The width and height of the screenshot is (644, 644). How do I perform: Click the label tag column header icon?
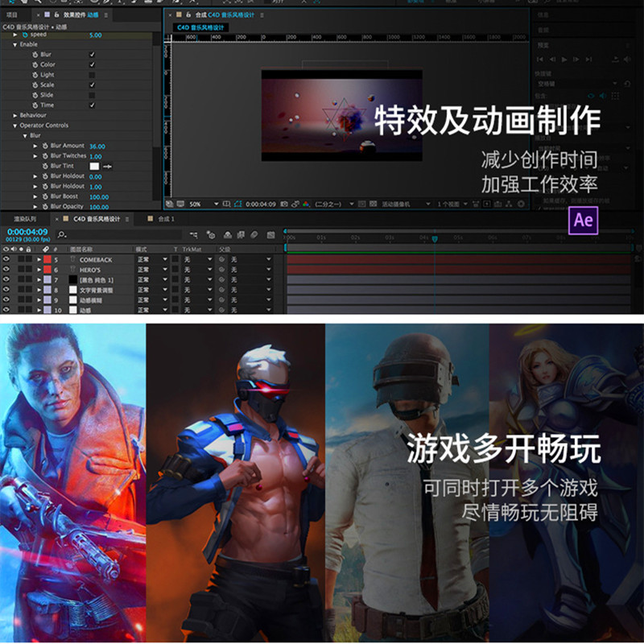[46, 249]
